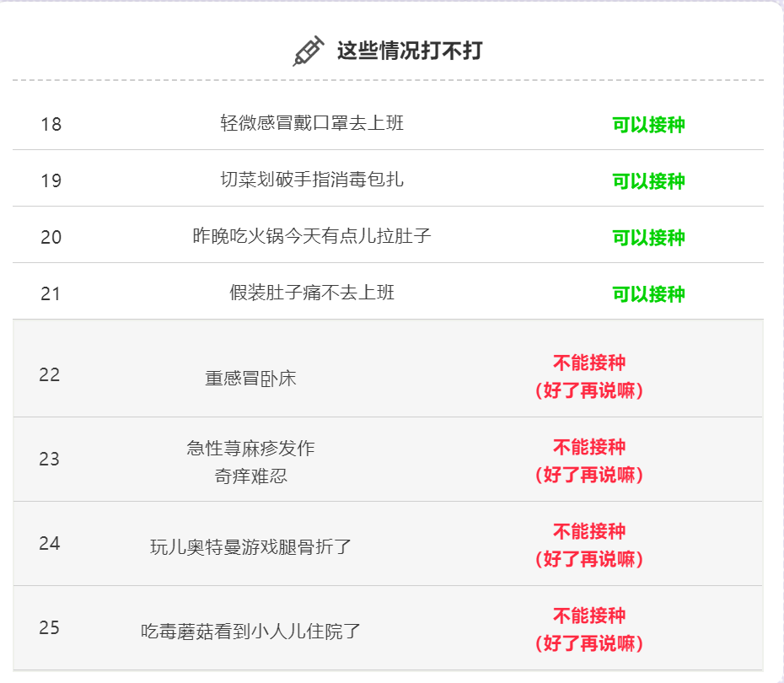The image size is (784, 683).
Task: Select row number 22
Action: pos(50,374)
